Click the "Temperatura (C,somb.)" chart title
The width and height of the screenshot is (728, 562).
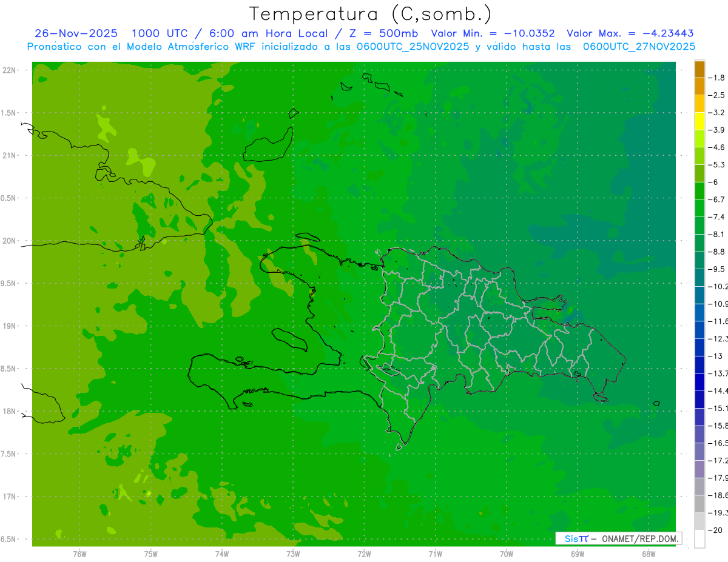pos(371,15)
